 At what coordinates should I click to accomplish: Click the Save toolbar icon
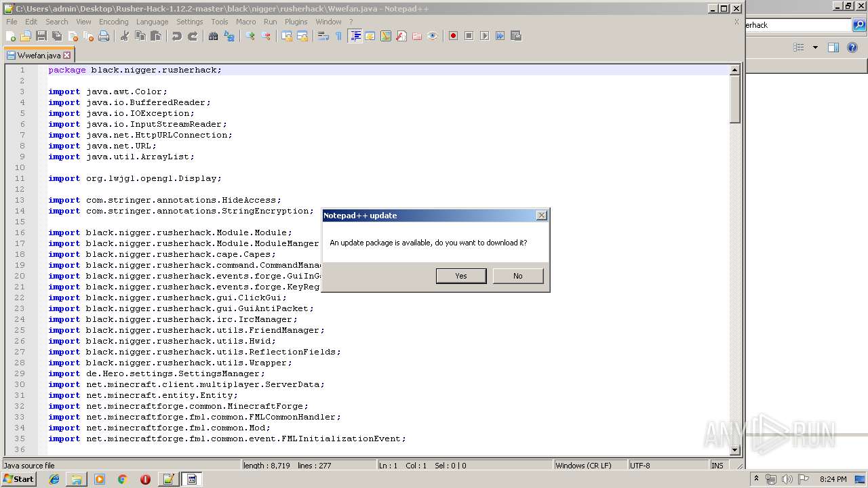tap(41, 36)
